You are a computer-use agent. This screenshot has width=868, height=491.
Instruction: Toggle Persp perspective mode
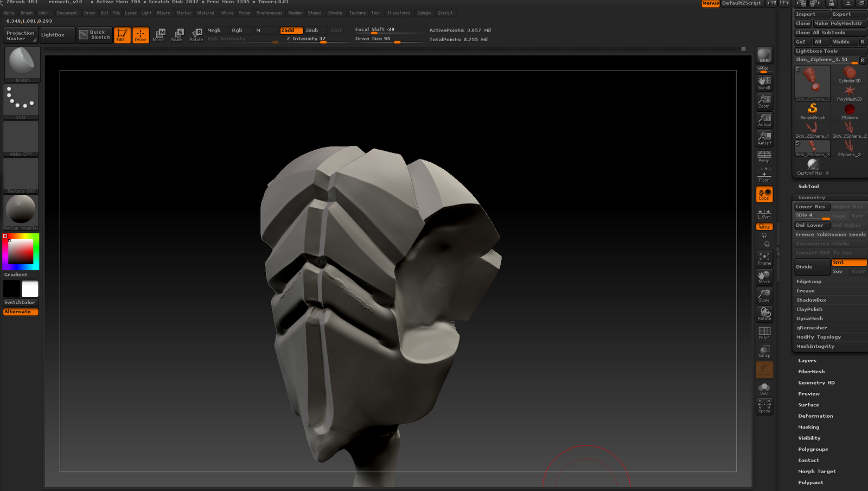pyautogui.click(x=764, y=156)
